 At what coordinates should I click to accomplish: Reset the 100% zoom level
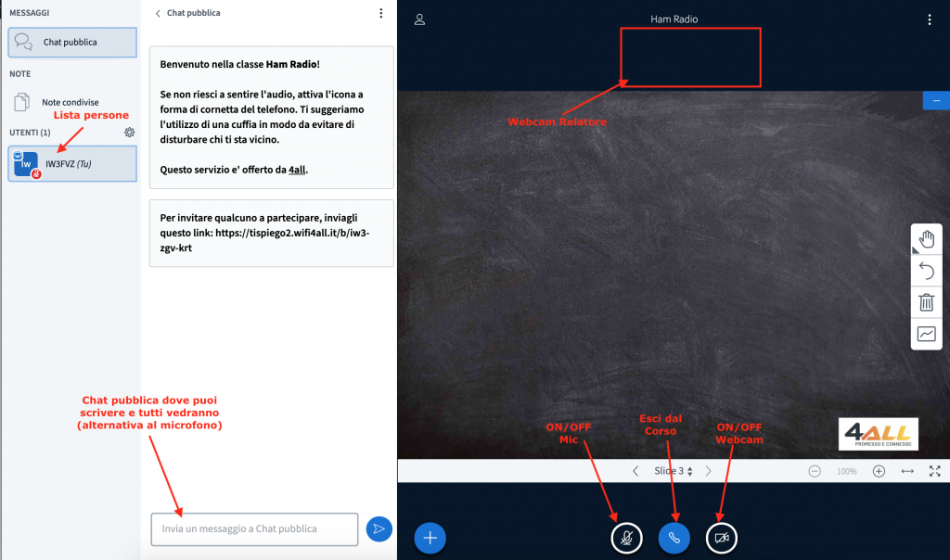tap(846, 472)
